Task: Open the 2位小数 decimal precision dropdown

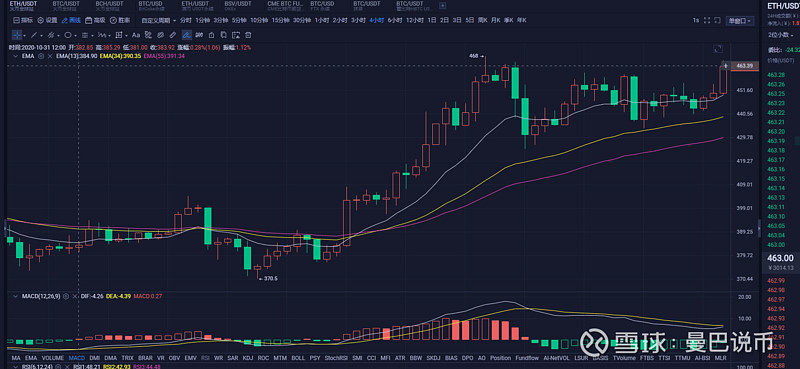Action: point(781,35)
